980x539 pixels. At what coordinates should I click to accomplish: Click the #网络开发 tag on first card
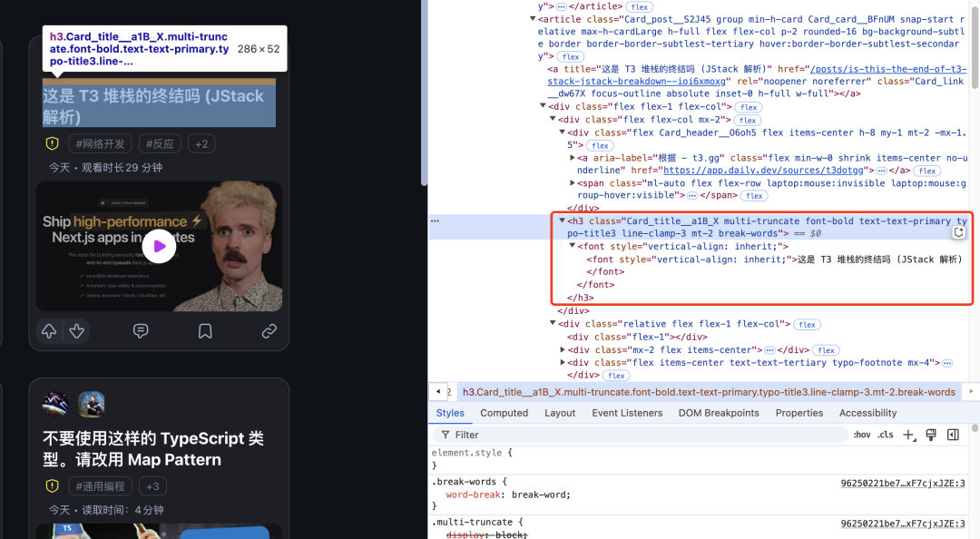pos(101,143)
